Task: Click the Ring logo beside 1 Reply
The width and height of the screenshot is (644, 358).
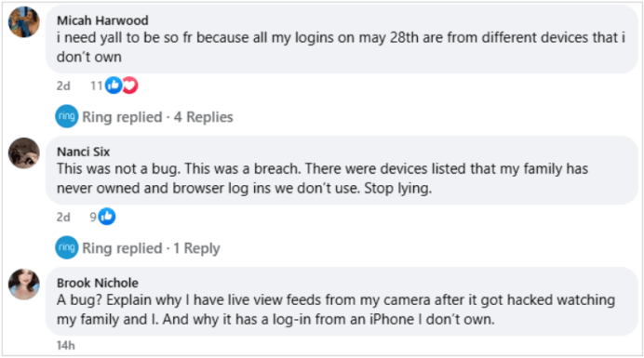Action: click(x=66, y=247)
